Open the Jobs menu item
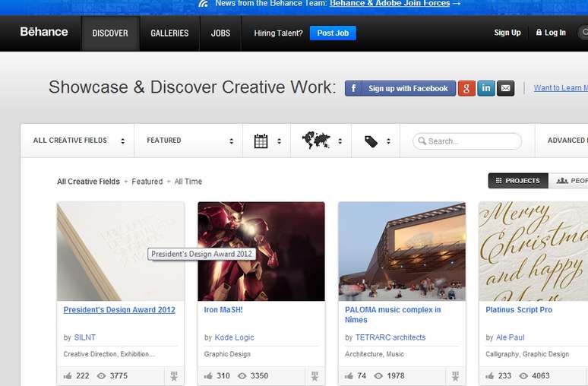Image resolution: width=588 pixels, height=386 pixels. (x=220, y=33)
